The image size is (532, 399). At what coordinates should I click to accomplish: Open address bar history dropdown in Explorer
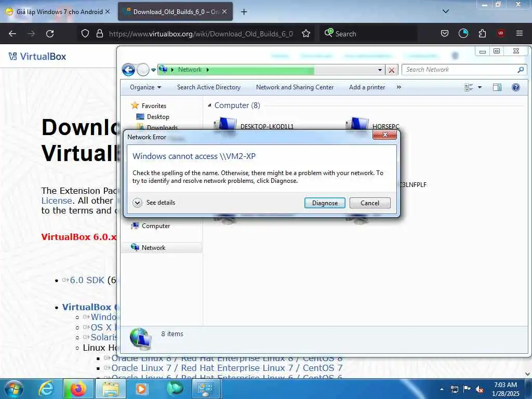[380, 70]
